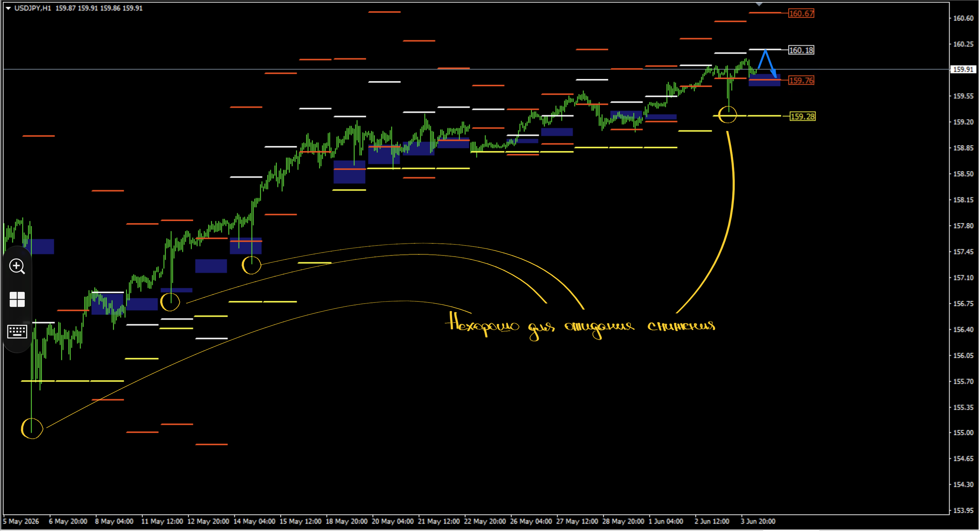Click the 3 Jun 20:00 time label
Image resolution: width=980 pixels, height=531 pixels.
pos(758,521)
